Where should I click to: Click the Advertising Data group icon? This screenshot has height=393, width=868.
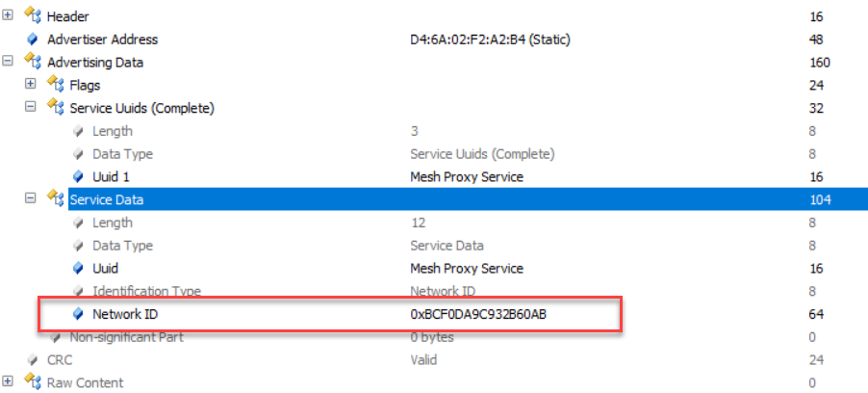click(x=32, y=63)
